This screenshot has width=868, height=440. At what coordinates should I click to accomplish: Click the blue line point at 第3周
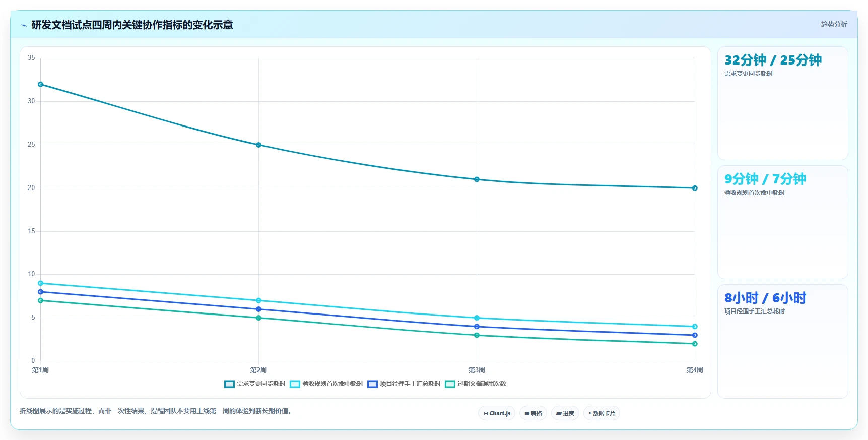click(x=477, y=327)
